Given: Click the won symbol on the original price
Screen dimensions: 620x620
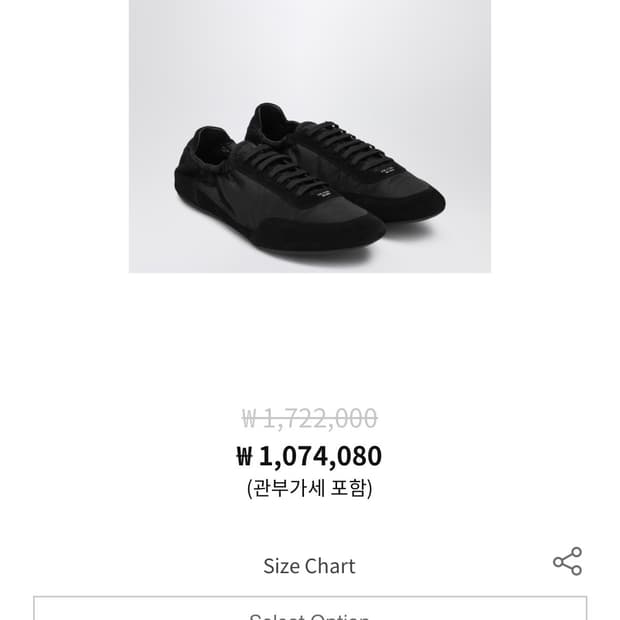Looking at the screenshot, I should pos(250,419).
